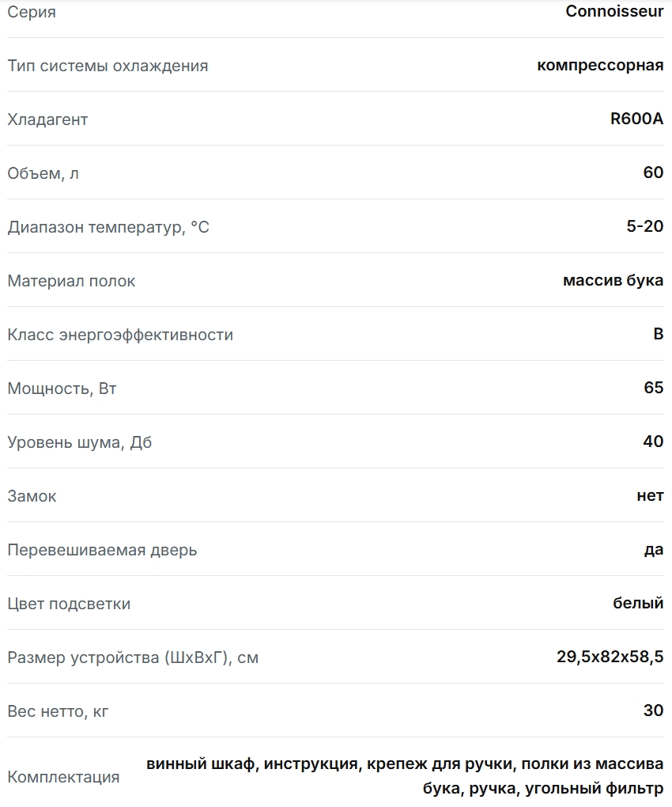The width and height of the screenshot is (672, 807).
Task: Click the R600A refrigerant value
Action: point(636,119)
